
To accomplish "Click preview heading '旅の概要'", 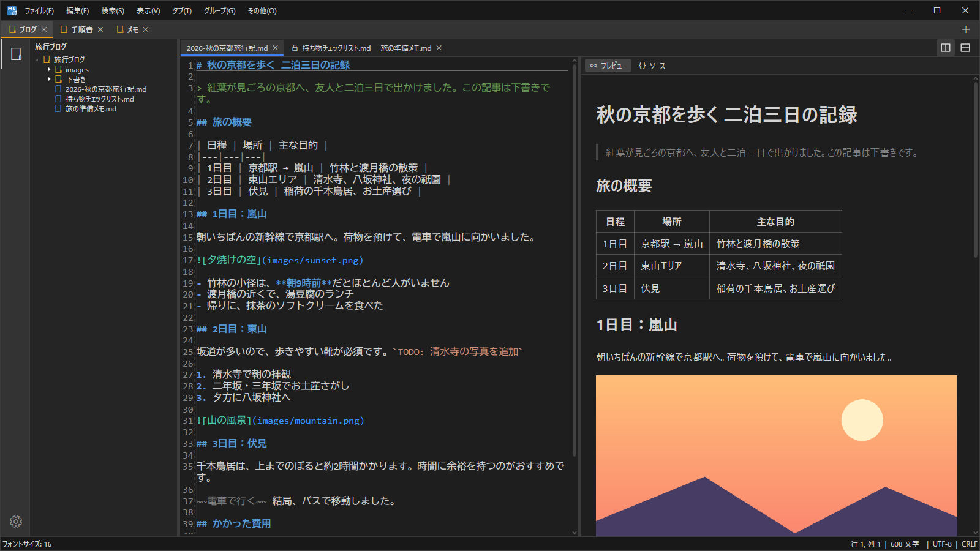I will (x=624, y=186).
